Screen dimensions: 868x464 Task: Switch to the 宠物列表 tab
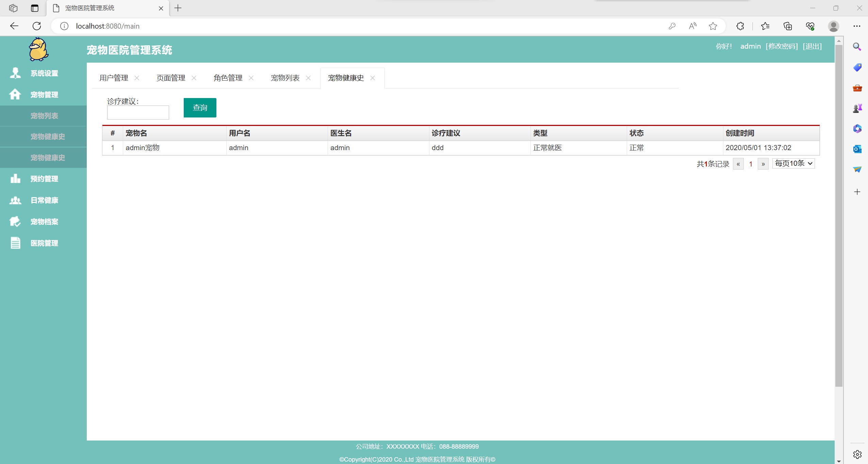click(285, 78)
